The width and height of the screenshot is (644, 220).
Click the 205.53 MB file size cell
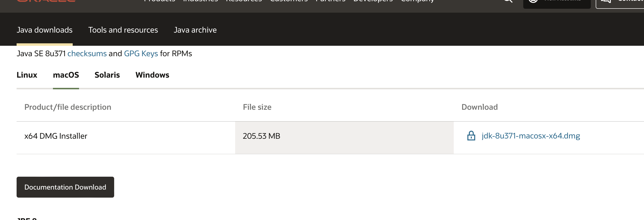pyautogui.click(x=344, y=138)
